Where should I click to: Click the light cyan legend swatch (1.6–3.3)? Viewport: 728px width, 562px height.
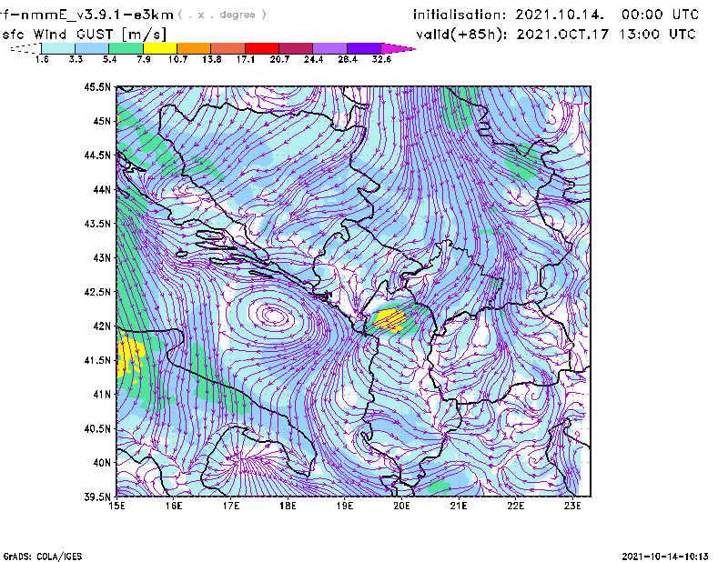pos(58,48)
